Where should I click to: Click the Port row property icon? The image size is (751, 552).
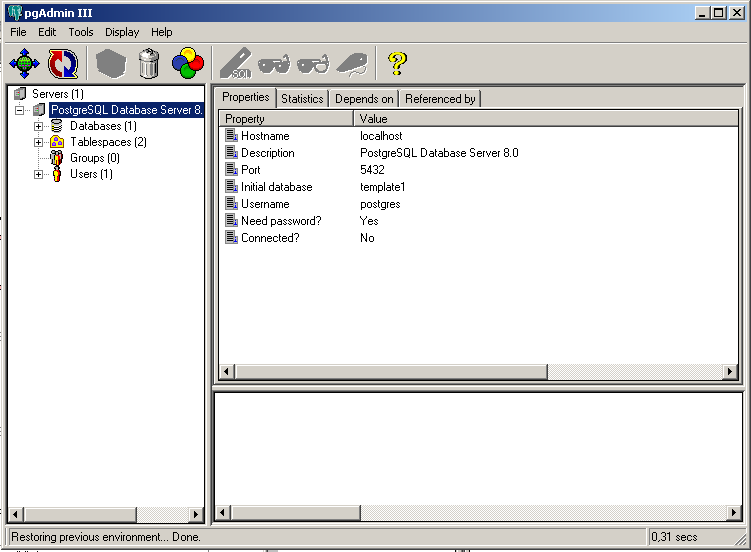coord(231,169)
